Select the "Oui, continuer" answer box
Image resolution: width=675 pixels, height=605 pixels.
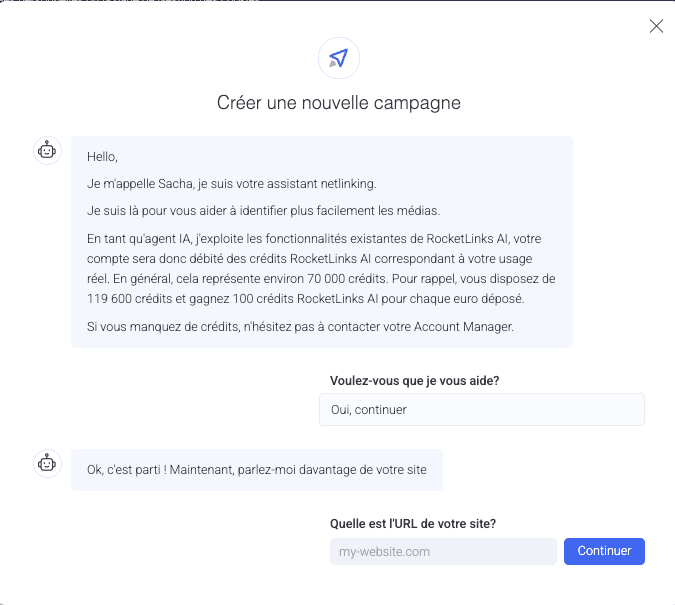coord(481,409)
